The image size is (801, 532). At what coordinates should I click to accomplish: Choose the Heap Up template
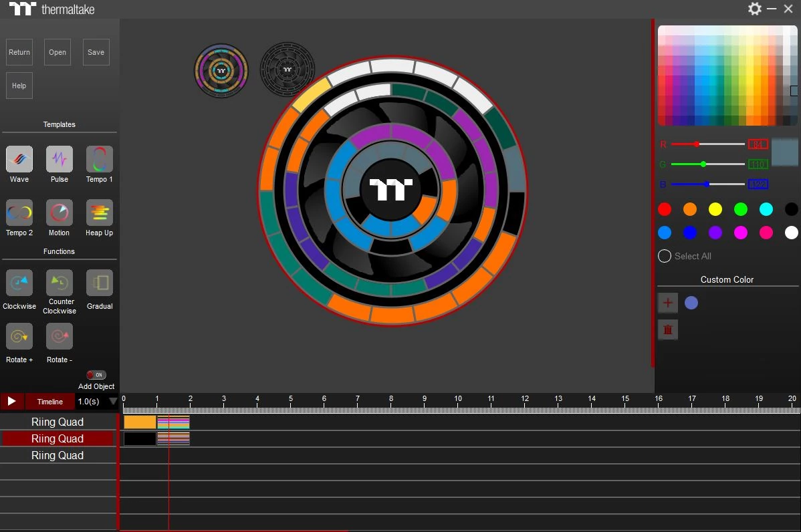click(99, 213)
